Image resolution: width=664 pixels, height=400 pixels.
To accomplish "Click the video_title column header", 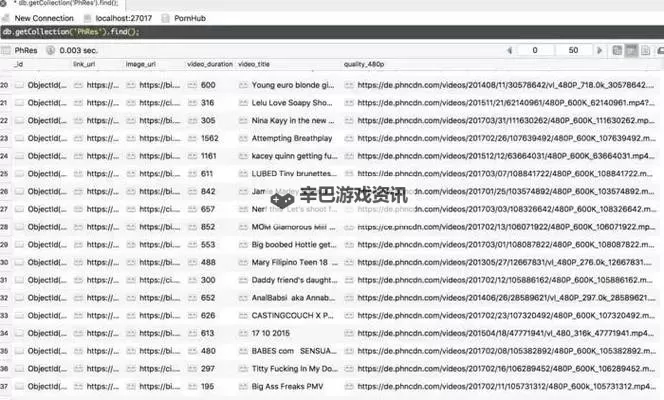I will pos(254,64).
